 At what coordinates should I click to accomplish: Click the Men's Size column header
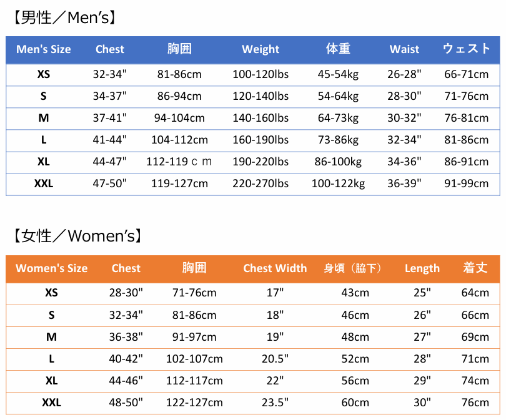pyautogui.click(x=44, y=49)
